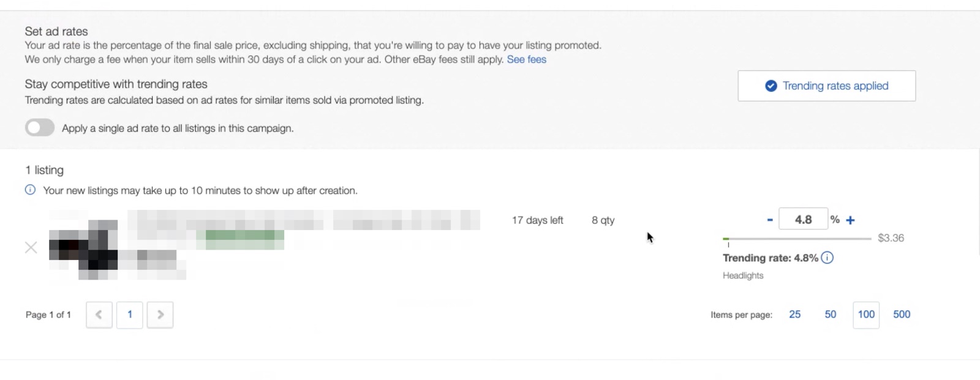Go to previous page with left chevron
Image resolution: width=980 pixels, height=380 pixels.
click(x=99, y=315)
